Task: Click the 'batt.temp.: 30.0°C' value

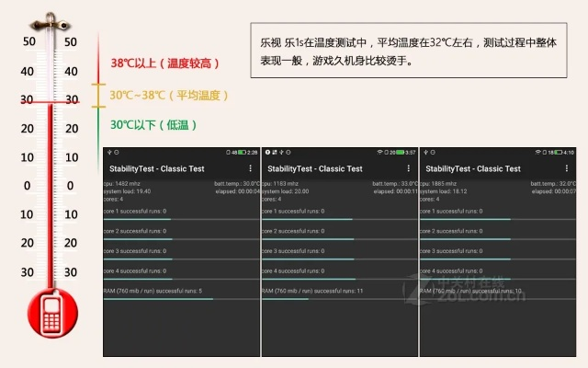Action: [x=237, y=184]
